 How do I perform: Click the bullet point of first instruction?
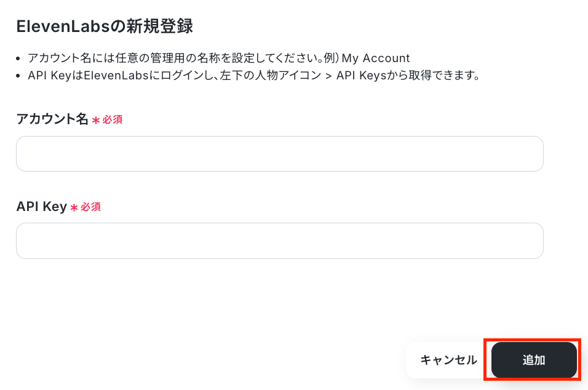19,59
